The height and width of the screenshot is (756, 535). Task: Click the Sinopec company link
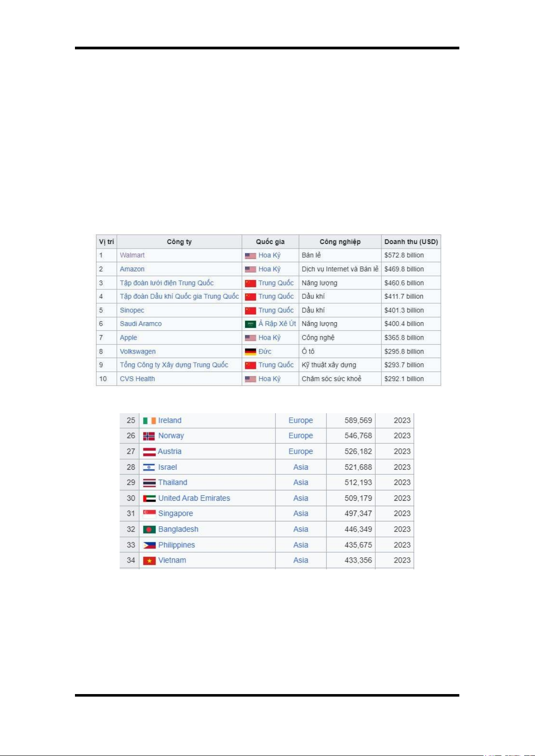click(132, 310)
